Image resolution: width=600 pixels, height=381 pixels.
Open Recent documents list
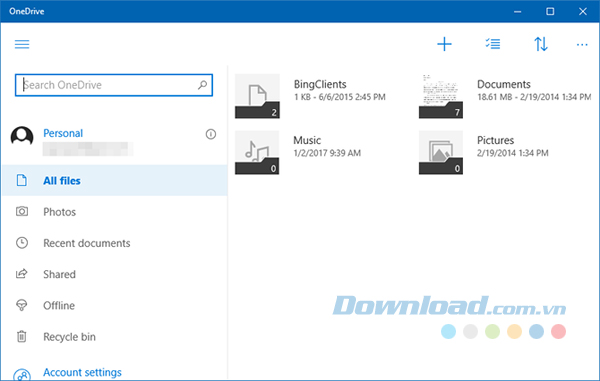coord(115,243)
